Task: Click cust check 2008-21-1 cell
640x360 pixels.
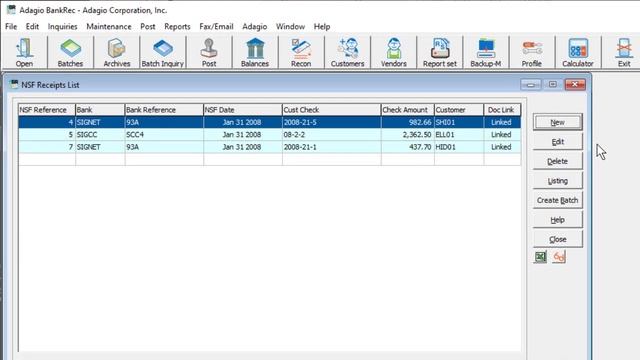Action: tap(331, 147)
